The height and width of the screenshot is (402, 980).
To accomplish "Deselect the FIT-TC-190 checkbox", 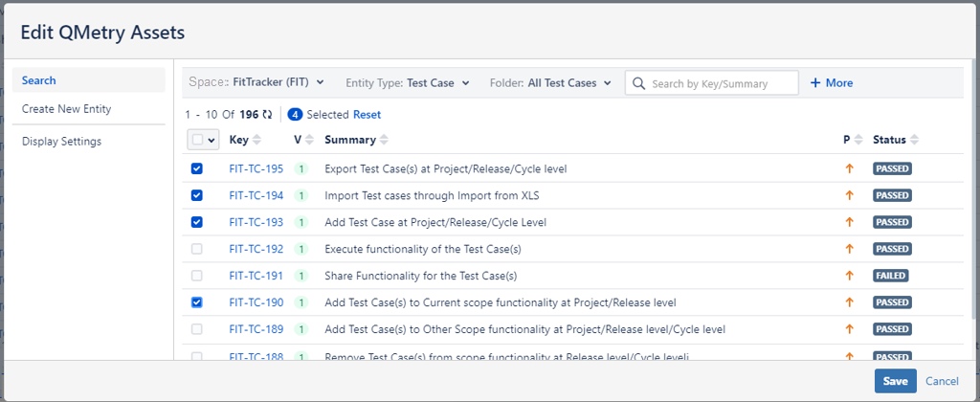I will pyautogui.click(x=197, y=302).
